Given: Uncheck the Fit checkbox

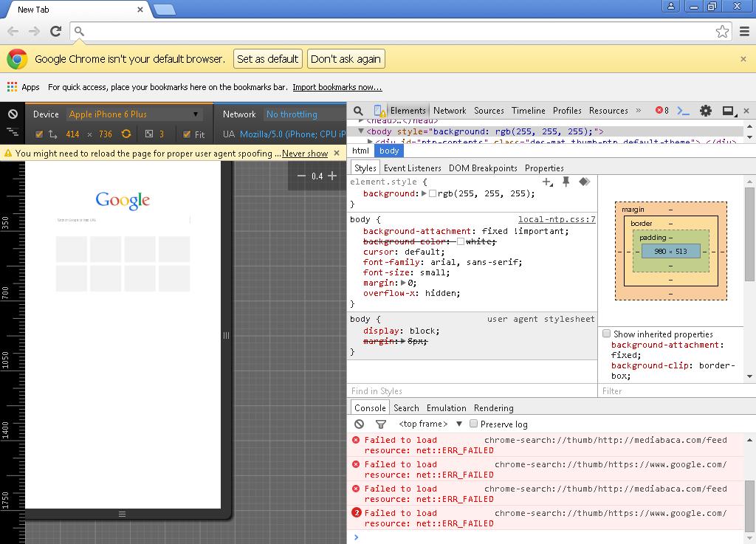Looking at the screenshot, I should pyautogui.click(x=187, y=134).
